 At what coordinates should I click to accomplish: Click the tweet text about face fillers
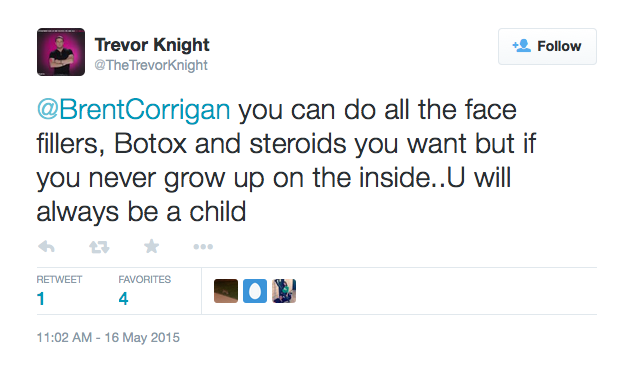point(286,161)
